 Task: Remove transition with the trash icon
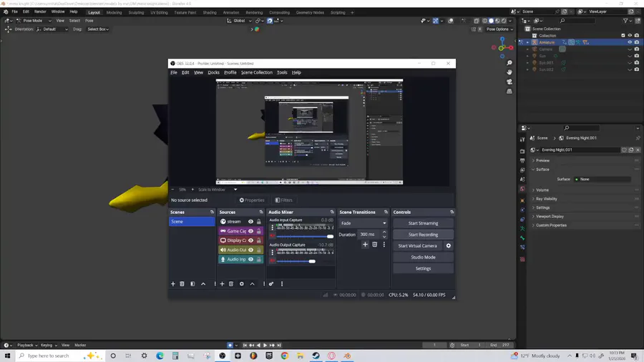tap(374, 244)
